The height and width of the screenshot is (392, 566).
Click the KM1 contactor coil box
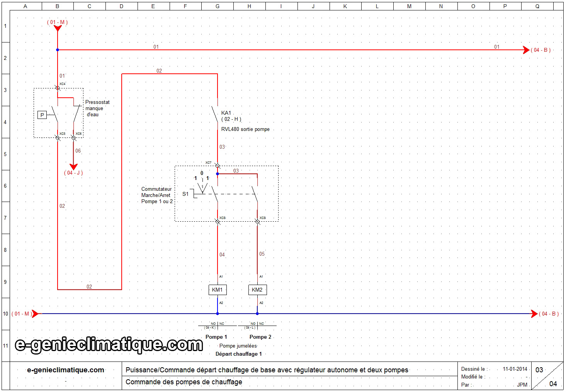coord(218,290)
